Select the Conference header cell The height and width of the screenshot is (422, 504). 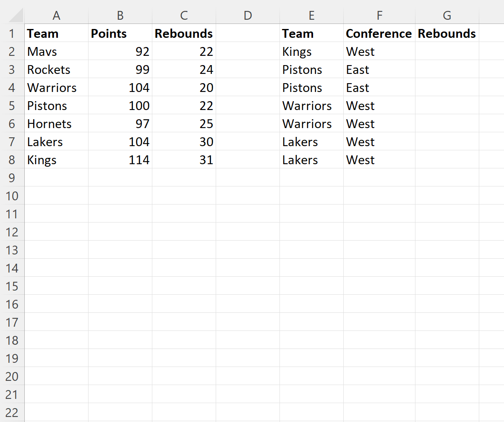coord(379,34)
